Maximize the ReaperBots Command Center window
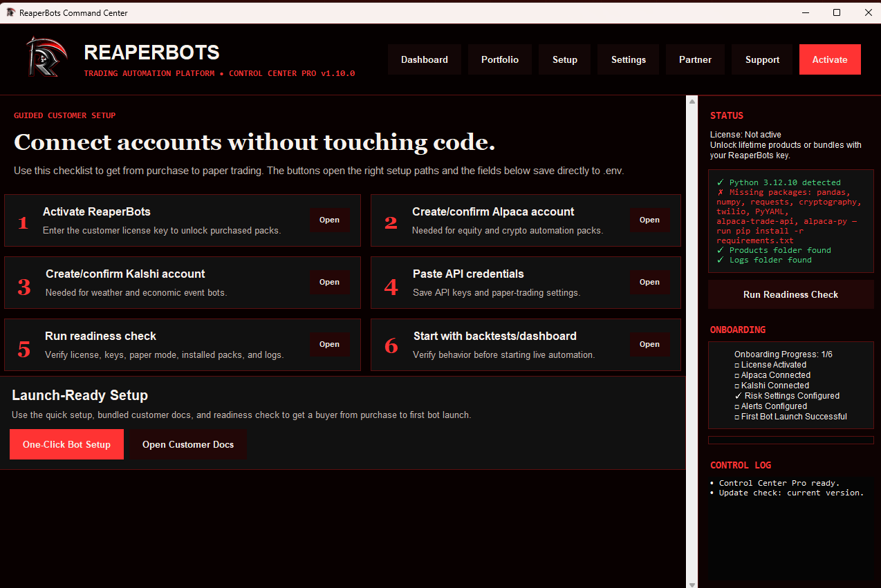881x588 pixels. click(x=837, y=12)
